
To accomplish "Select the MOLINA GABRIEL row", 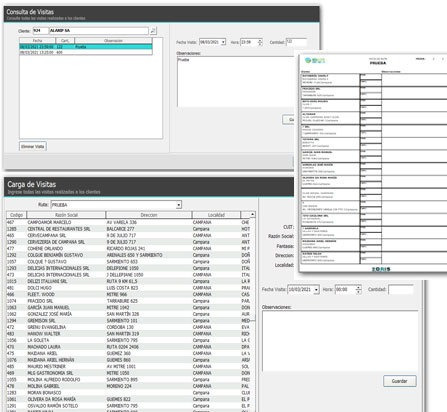I will point(128,386).
